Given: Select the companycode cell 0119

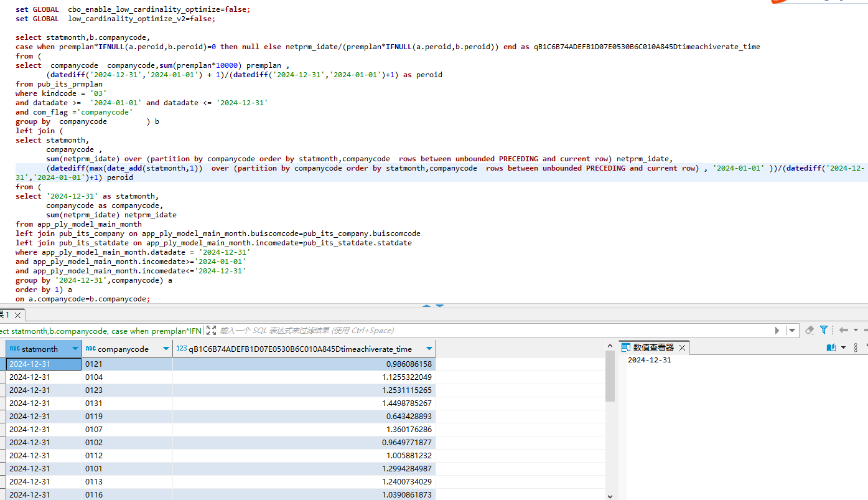Looking at the screenshot, I should 127,417.
